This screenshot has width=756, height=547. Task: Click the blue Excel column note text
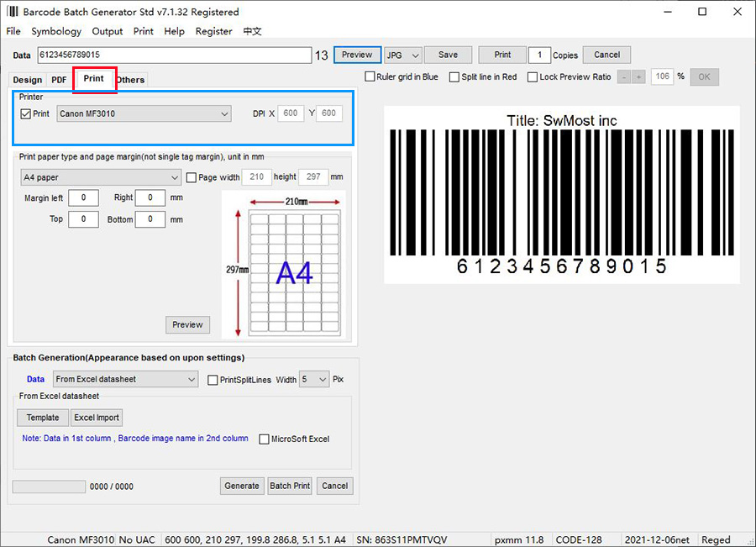click(135, 439)
